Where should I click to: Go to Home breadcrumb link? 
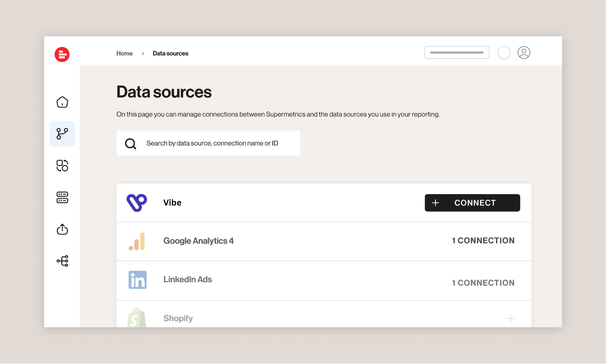point(125,53)
